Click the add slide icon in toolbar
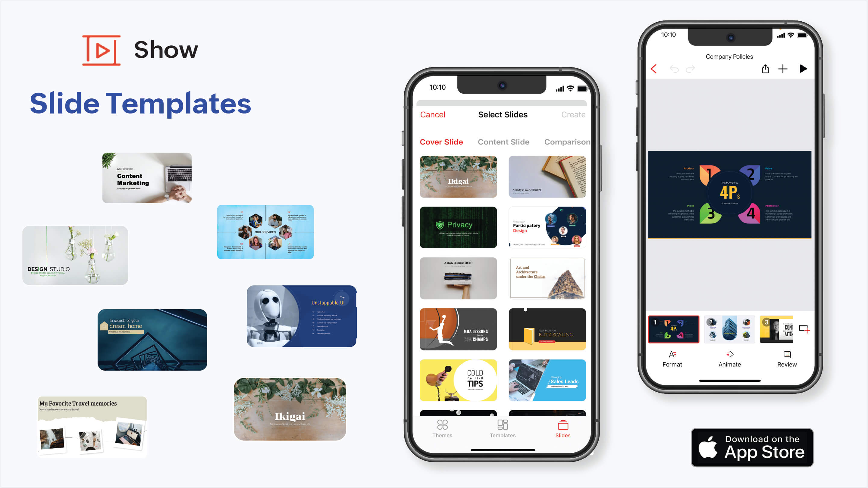The image size is (868, 488). [783, 69]
